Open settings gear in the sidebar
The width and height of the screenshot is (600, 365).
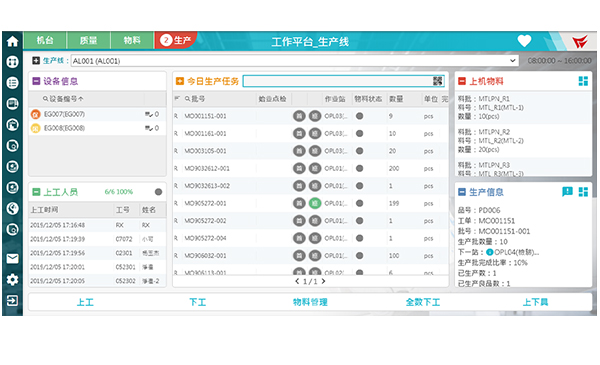(x=12, y=280)
